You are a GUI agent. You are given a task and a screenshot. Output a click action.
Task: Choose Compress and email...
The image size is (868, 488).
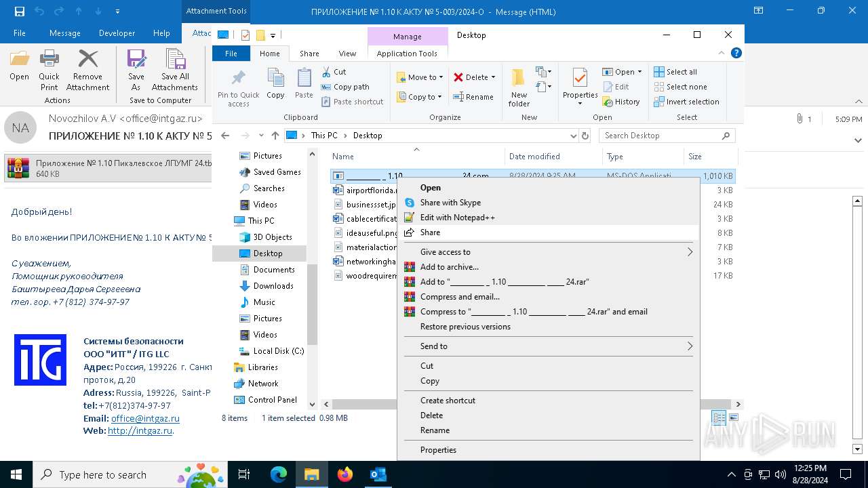(x=549, y=297)
